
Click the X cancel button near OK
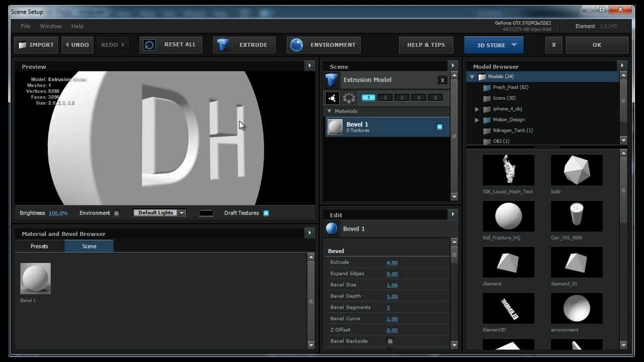(554, 45)
